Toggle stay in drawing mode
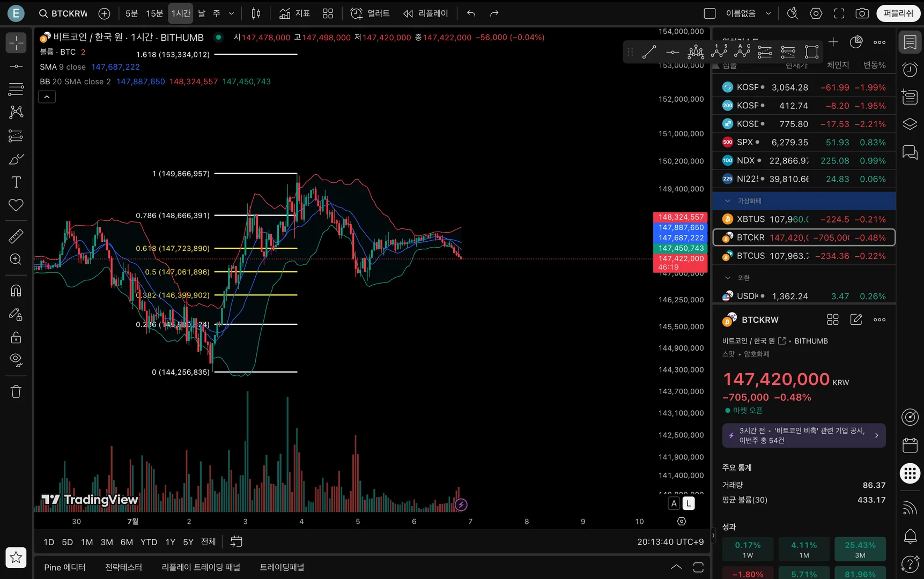Viewport: 924px width, 579px height. point(16,314)
